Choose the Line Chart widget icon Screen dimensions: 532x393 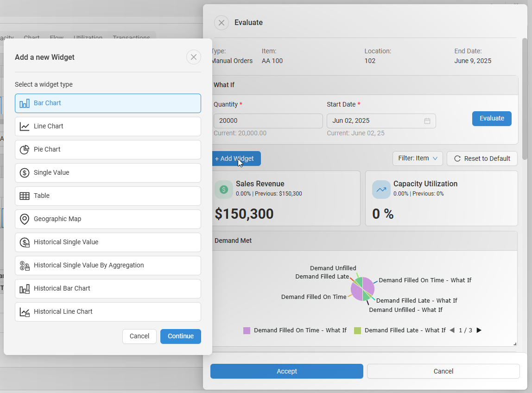[x=25, y=127]
